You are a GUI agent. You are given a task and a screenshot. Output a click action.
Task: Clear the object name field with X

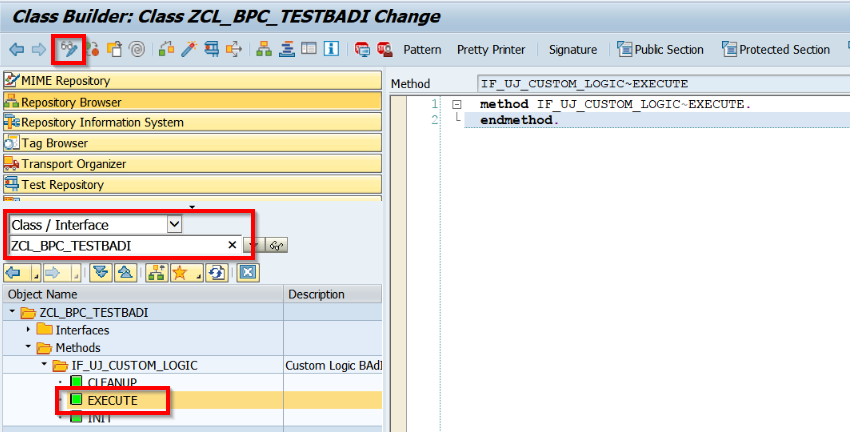[232, 245]
